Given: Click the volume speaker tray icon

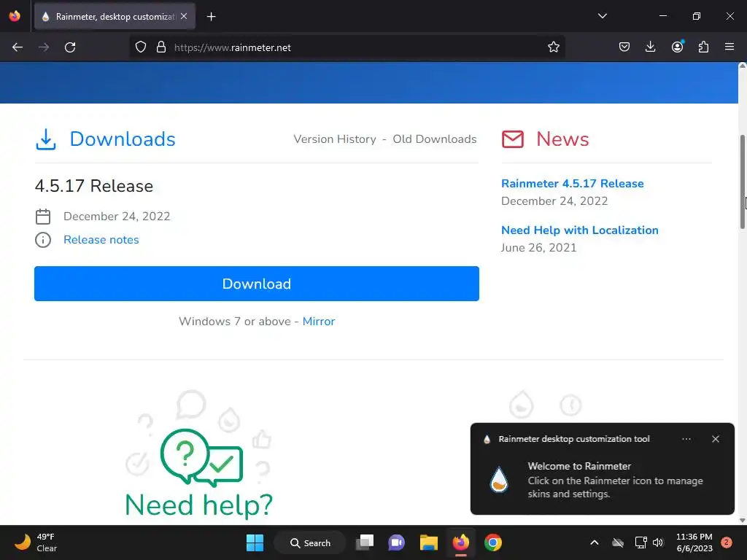Looking at the screenshot, I should (x=658, y=542).
